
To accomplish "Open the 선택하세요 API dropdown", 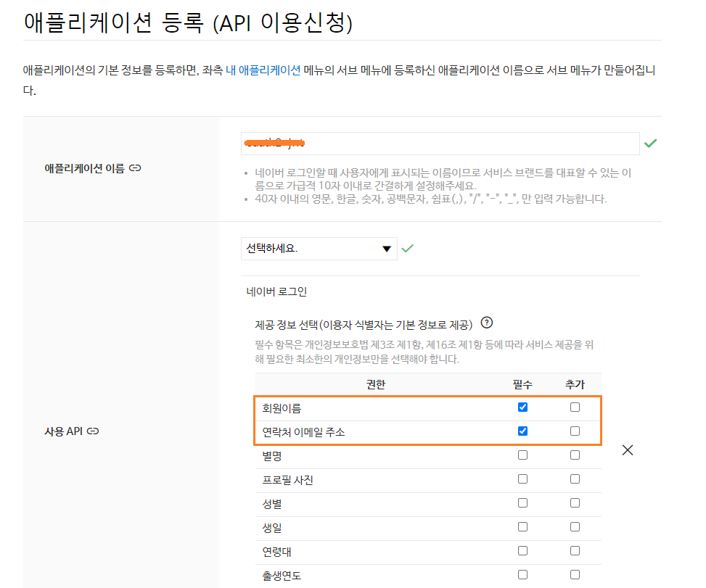I will click(x=319, y=249).
